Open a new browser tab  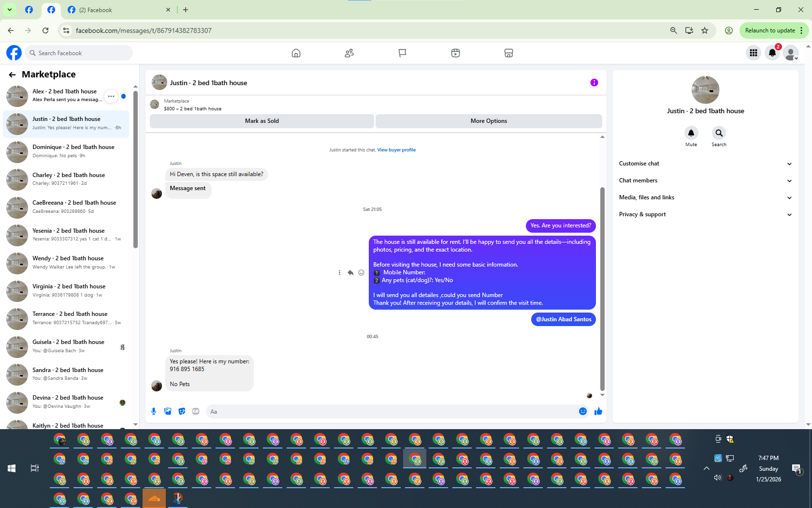click(x=186, y=10)
